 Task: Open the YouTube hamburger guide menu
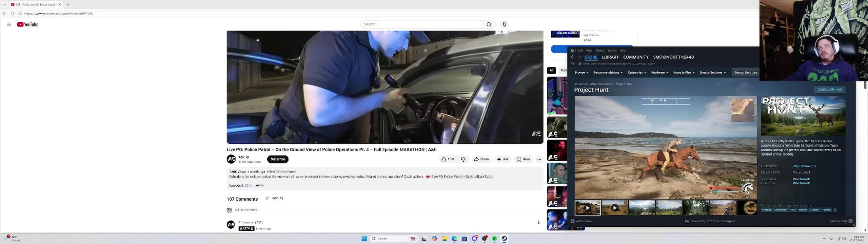(9, 24)
